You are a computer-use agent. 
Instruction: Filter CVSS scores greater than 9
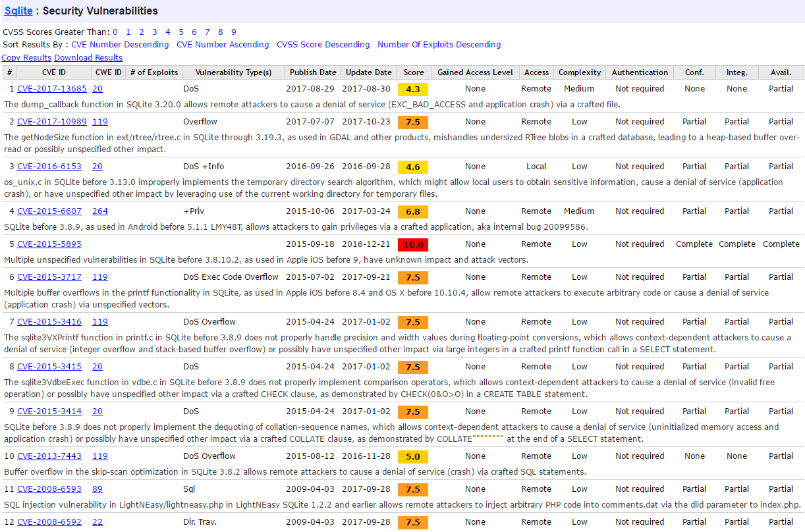[x=234, y=32]
